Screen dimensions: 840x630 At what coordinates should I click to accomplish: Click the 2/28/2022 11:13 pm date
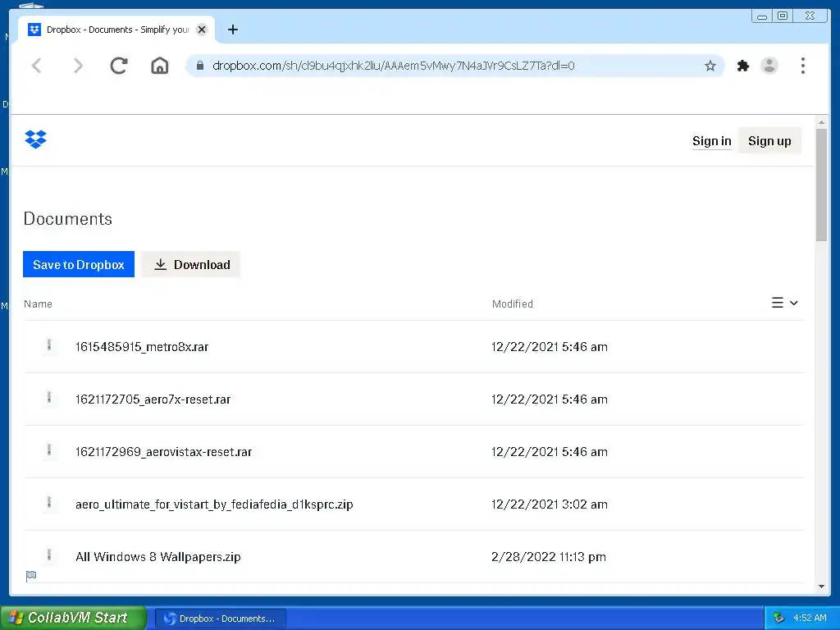(x=549, y=557)
